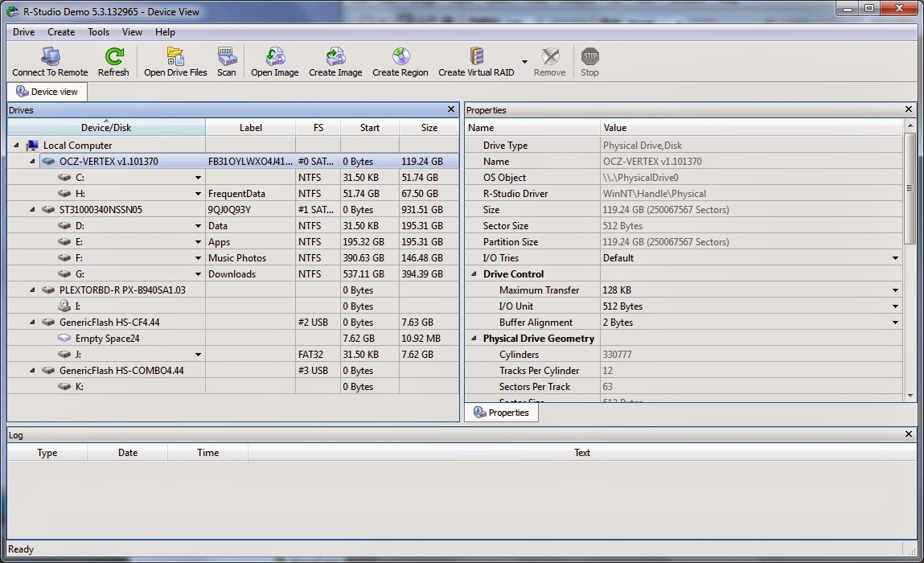Open the I/O Tries value dropdown
Viewport: 924px width, 563px height.
click(x=895, y=258)
